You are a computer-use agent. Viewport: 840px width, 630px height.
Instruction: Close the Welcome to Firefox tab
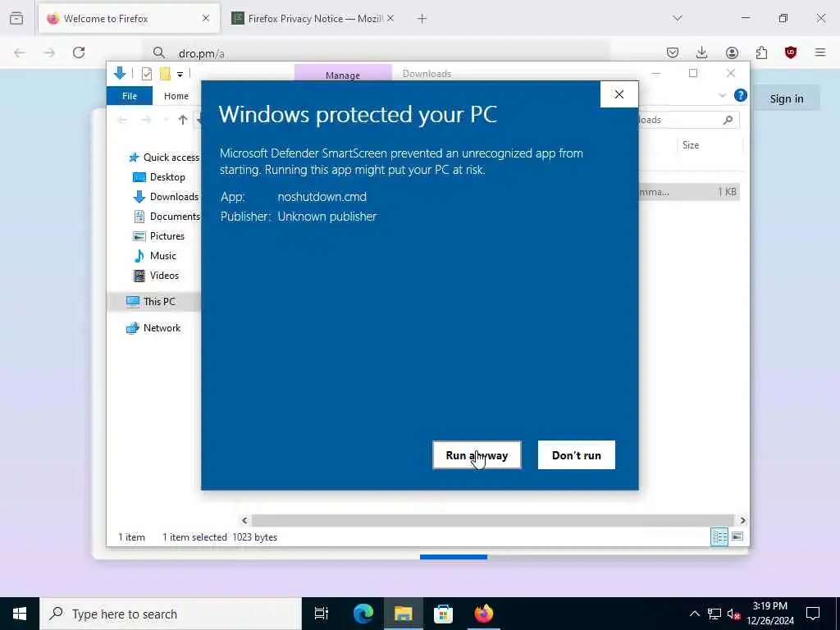(206, 18)
